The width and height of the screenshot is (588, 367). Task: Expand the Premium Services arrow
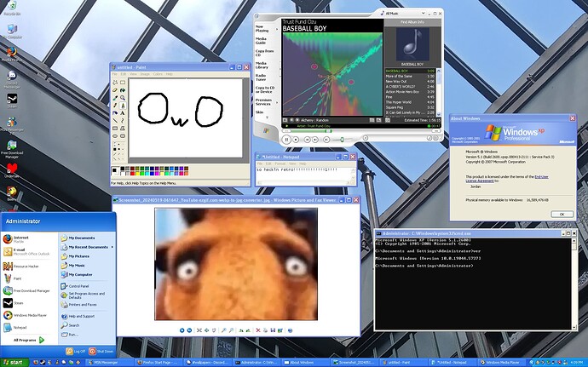tap(277, 102)
